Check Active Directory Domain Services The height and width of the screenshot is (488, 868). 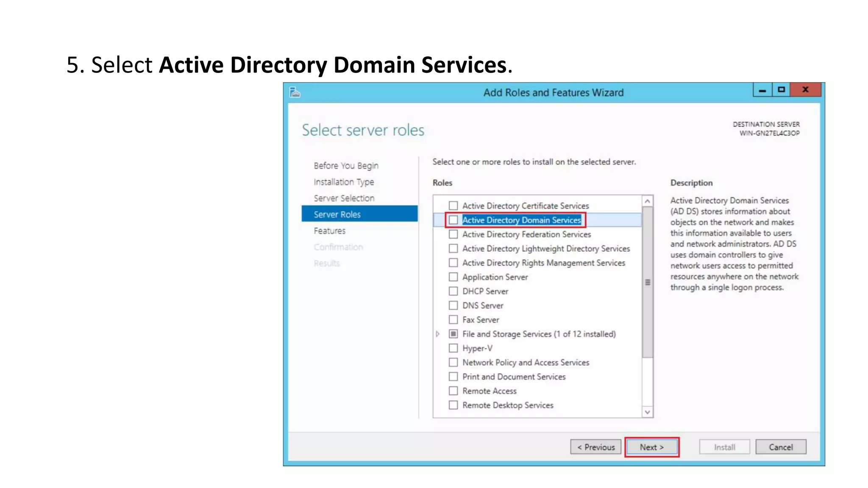click(453, 220)
